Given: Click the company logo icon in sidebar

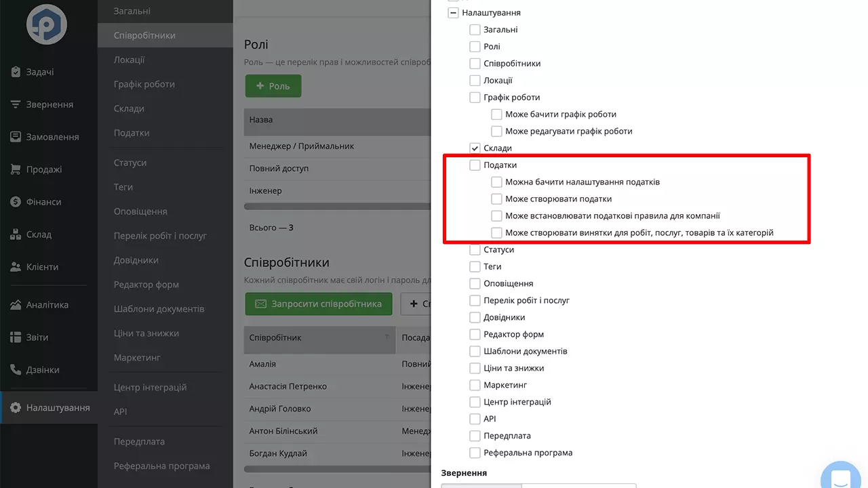Looking at the screenshot, I should click(47, 24).
